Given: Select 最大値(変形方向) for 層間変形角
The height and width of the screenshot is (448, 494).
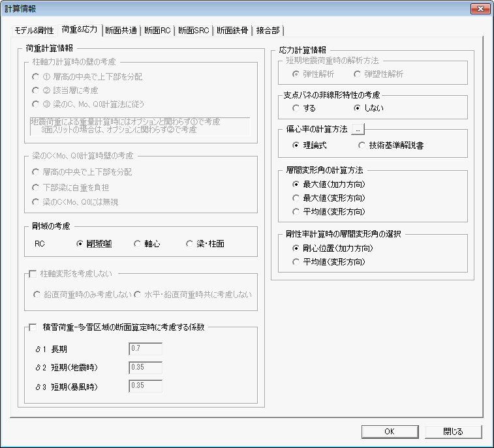Looking at the screenshot, I should (296, 198).
